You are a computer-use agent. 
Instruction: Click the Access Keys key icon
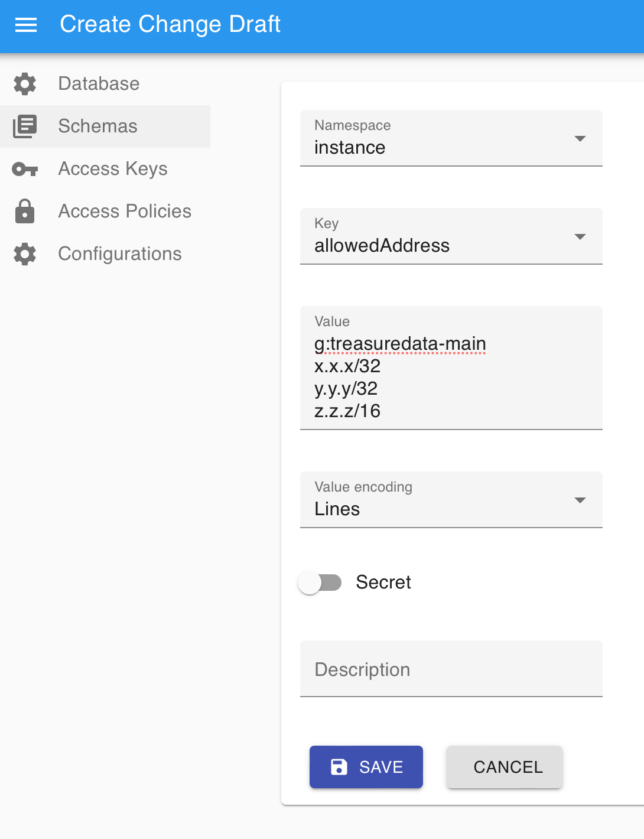pos(25,170)
